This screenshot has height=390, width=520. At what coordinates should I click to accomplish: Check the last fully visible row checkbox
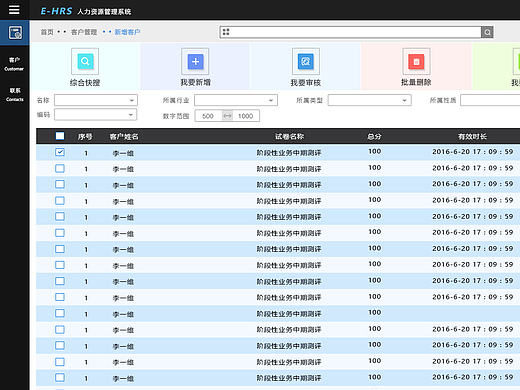tap(60, 378)
